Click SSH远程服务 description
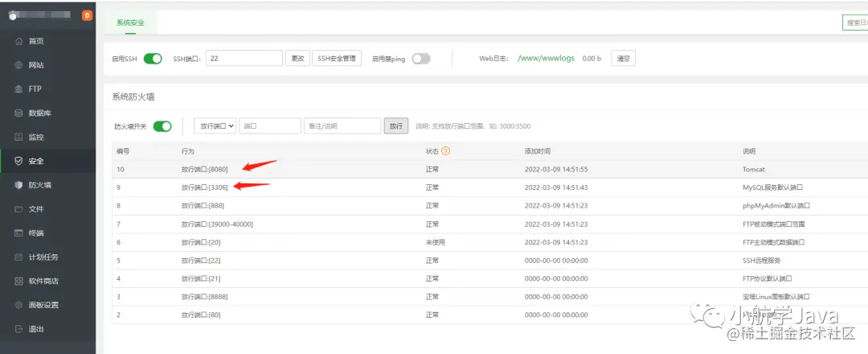The width and height of the screenshot is (868, 354). point(761,261)
